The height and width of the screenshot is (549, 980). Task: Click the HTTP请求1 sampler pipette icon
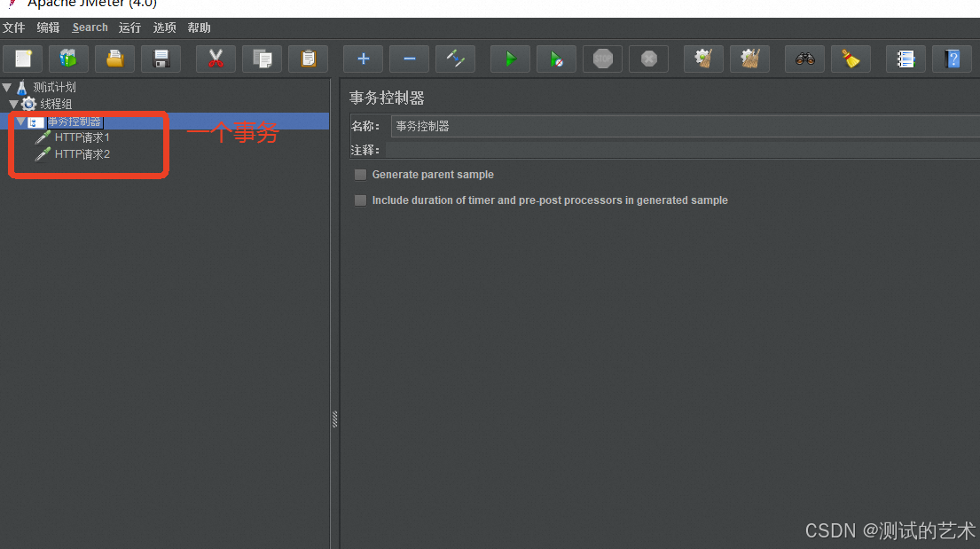(43, 137)
